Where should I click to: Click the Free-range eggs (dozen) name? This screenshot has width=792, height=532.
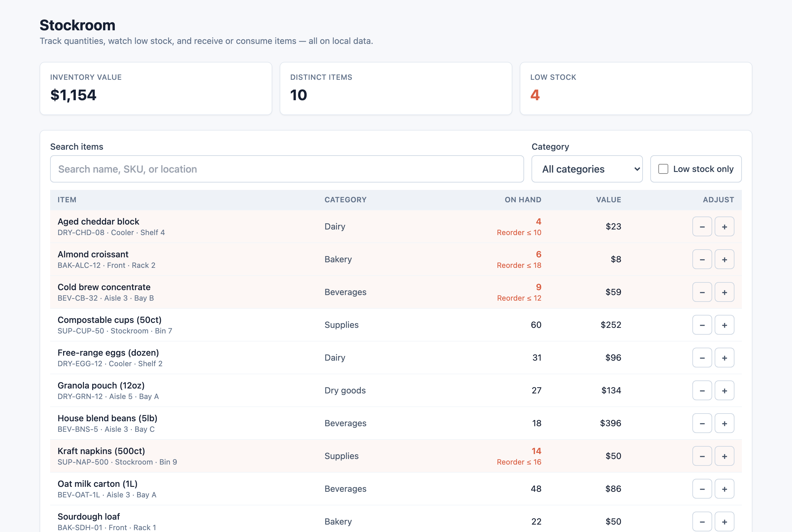click(108, 353)
